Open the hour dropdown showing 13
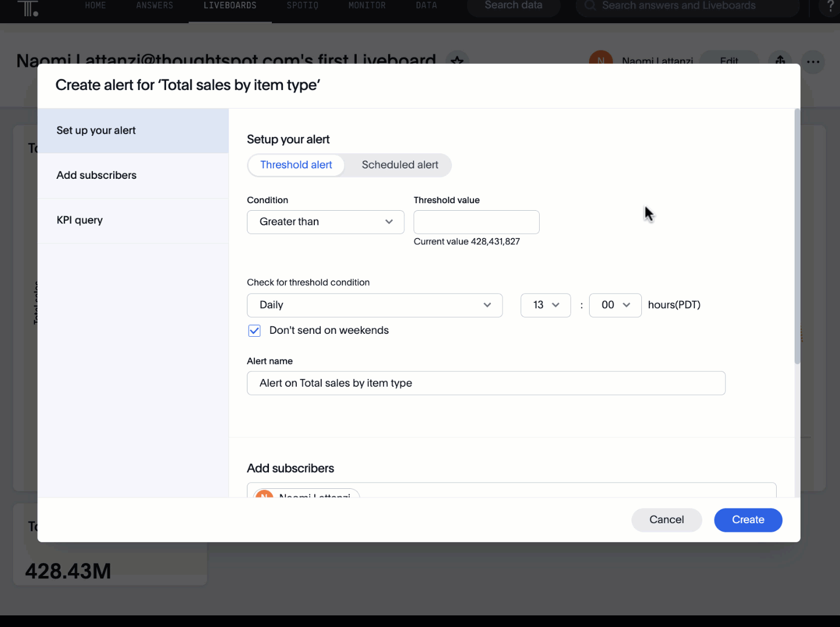 (x=545, y=305)
